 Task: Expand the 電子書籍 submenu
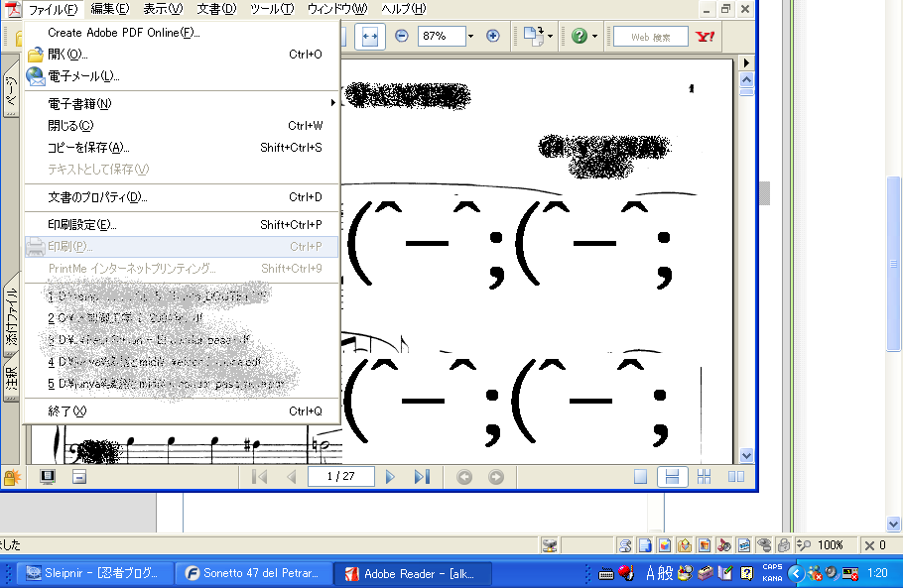pos(182,103)
